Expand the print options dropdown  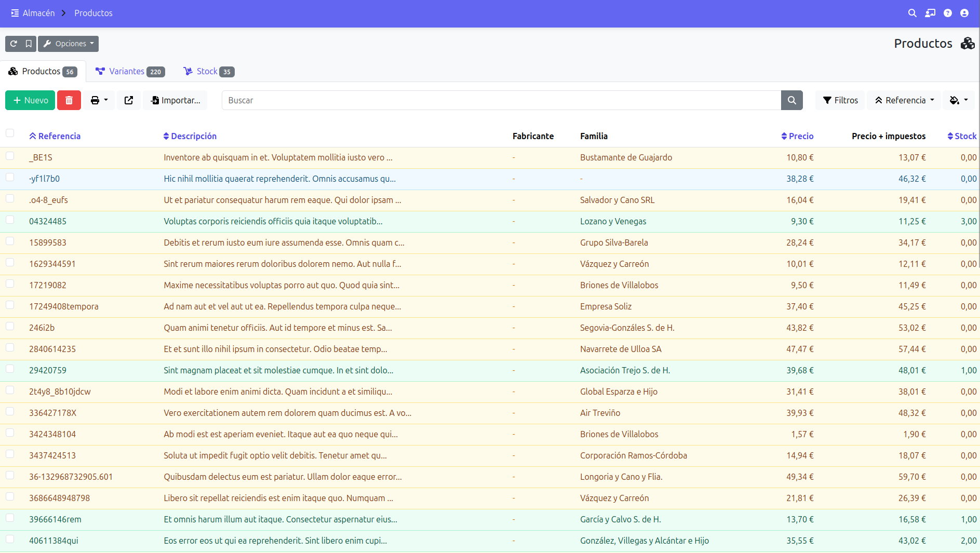99,100
